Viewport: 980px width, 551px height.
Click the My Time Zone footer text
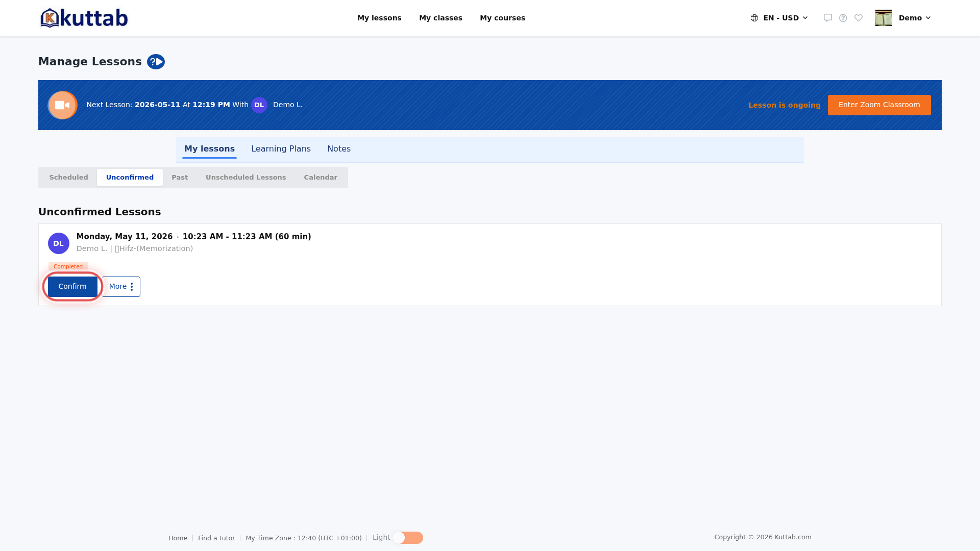click(x=304, y=538)
